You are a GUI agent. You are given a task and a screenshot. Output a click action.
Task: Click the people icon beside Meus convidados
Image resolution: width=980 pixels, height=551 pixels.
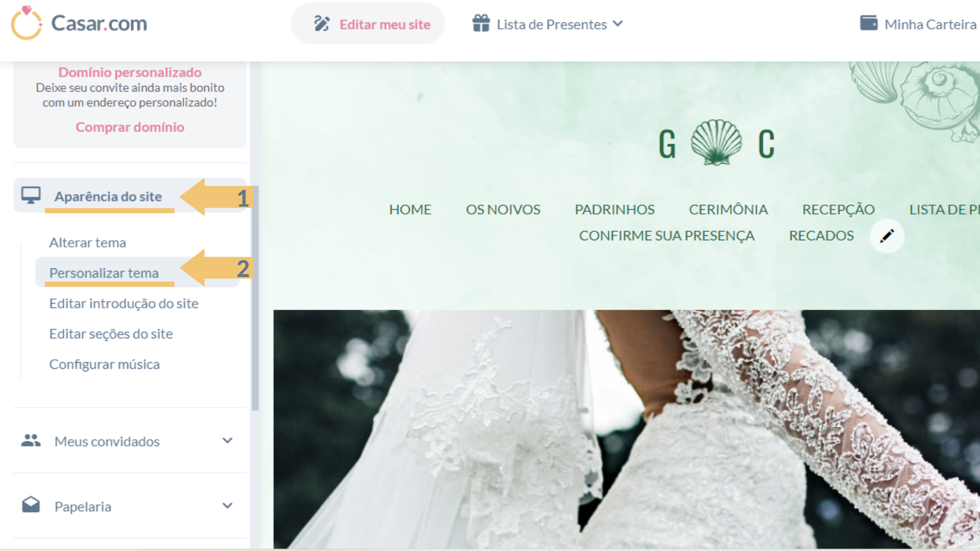click(x=31, y=440)
